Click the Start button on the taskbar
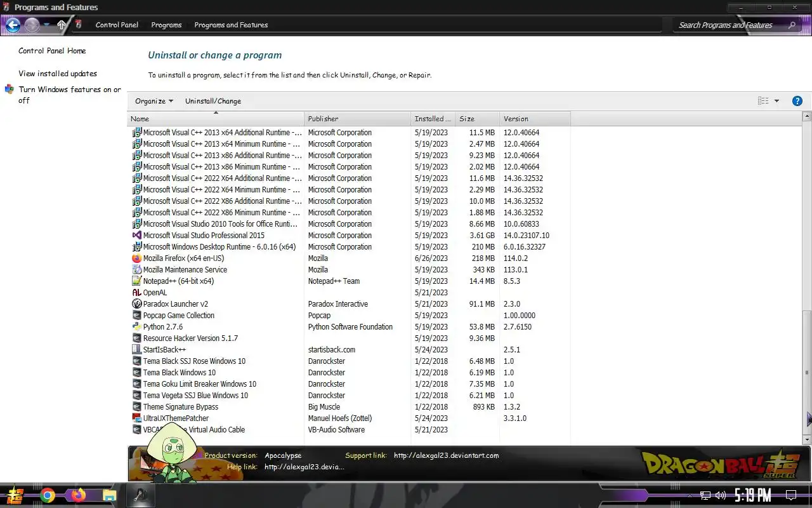Viewport: 812px width, 508px height. pos(15,495)
